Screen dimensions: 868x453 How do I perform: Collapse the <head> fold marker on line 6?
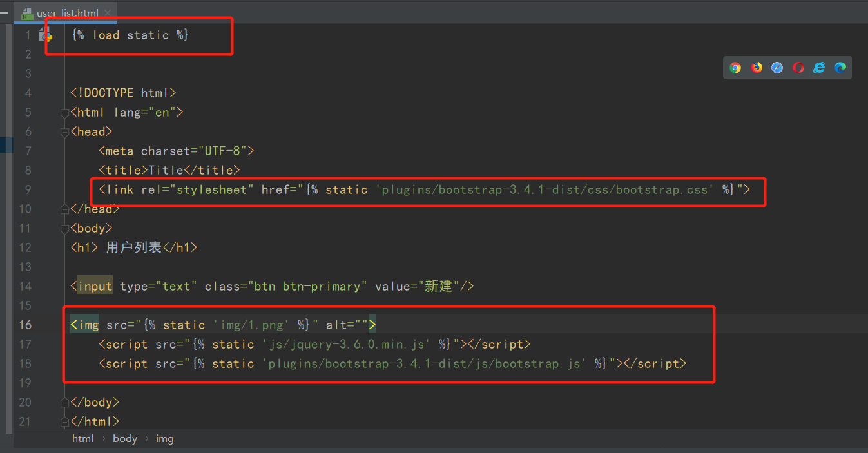(64, 132)
